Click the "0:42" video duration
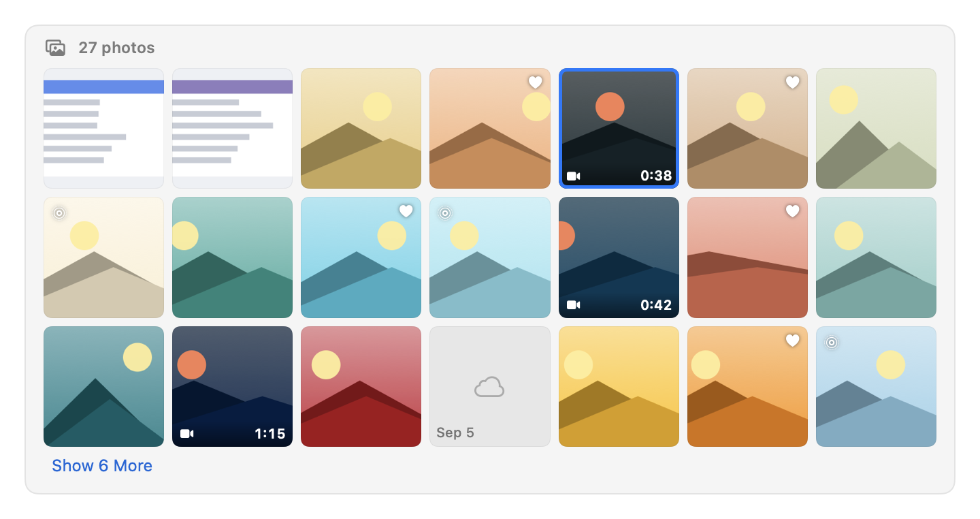The image size is (980, 519). click(656, 305)
